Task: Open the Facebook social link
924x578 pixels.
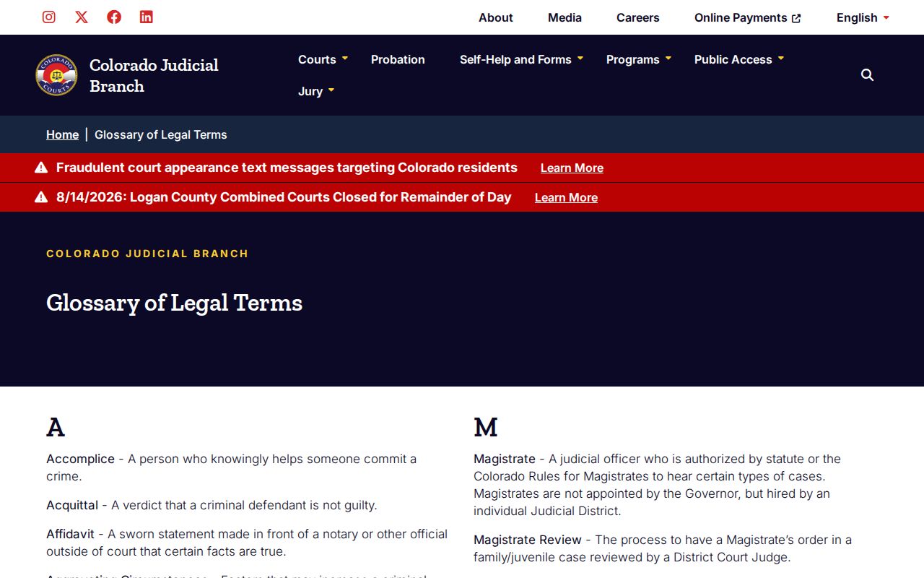Action: [x=114, y=17]
